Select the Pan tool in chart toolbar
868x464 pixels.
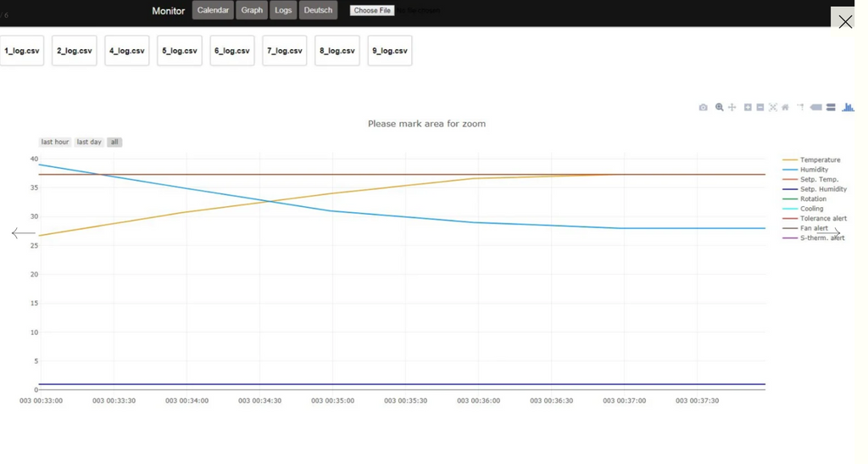(732, 108)
